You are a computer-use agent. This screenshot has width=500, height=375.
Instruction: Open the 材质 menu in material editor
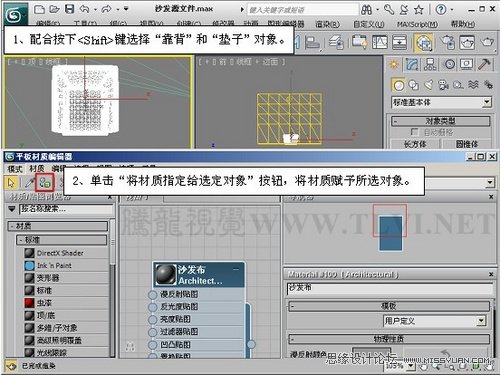tap(37, 169)
